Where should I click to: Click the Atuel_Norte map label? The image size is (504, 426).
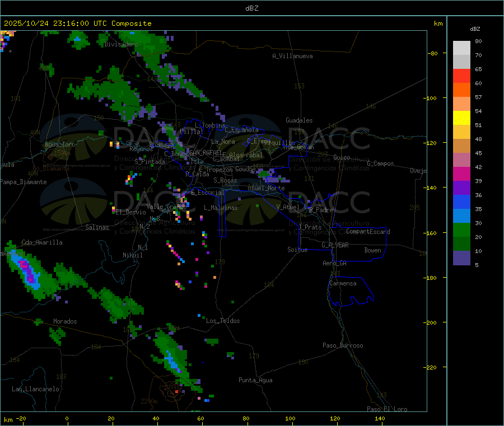pyautogui.click(x=266, y=188)
